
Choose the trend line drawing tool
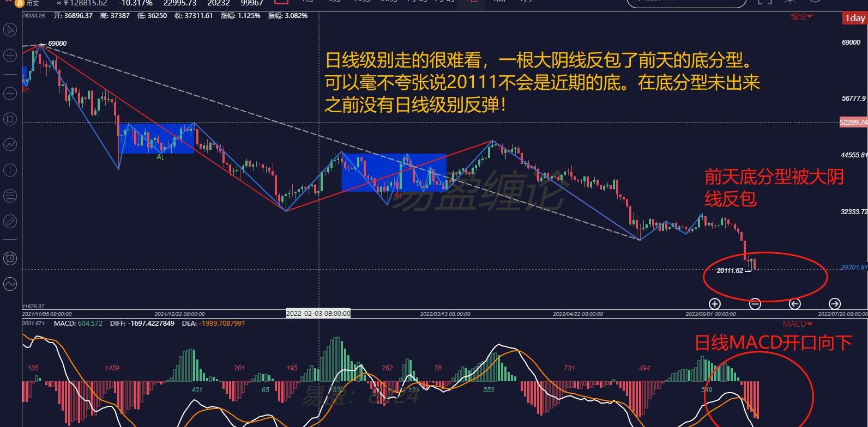coord(10,144)
